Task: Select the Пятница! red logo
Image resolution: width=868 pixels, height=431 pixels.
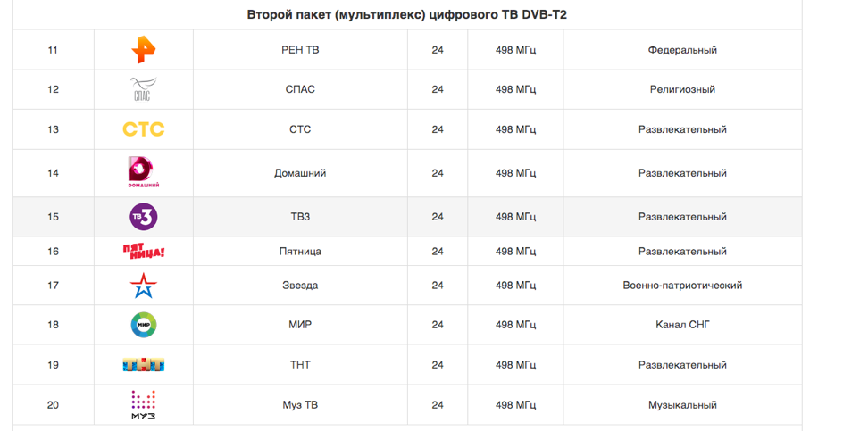Action: (144, 251)
